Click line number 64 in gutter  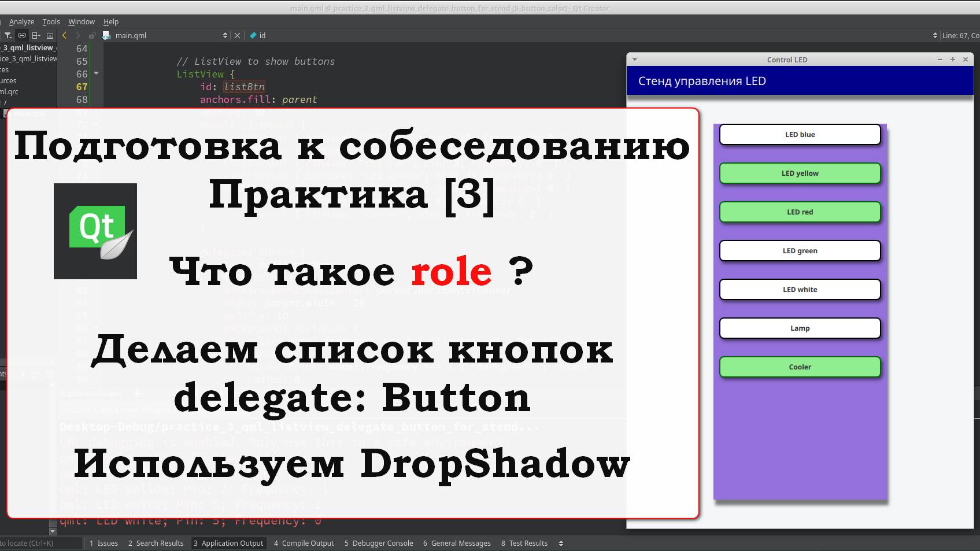(x=82, y=49)
